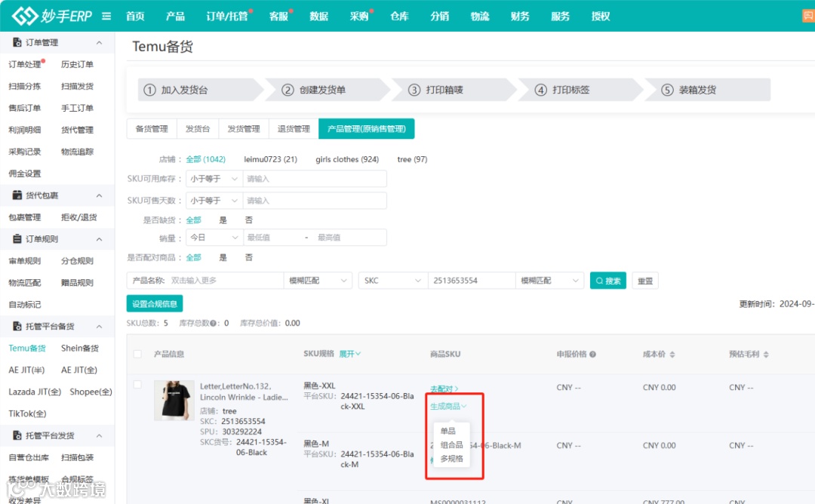The image size is (815, 504).
Task: Click the orange message icon at top right
Action: click(808, 16)
